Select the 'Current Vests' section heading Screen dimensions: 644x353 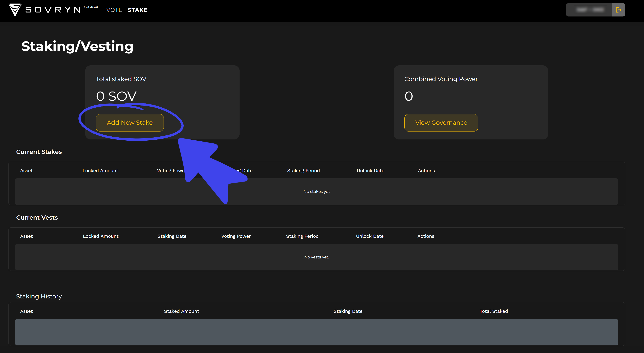[37, 218]
